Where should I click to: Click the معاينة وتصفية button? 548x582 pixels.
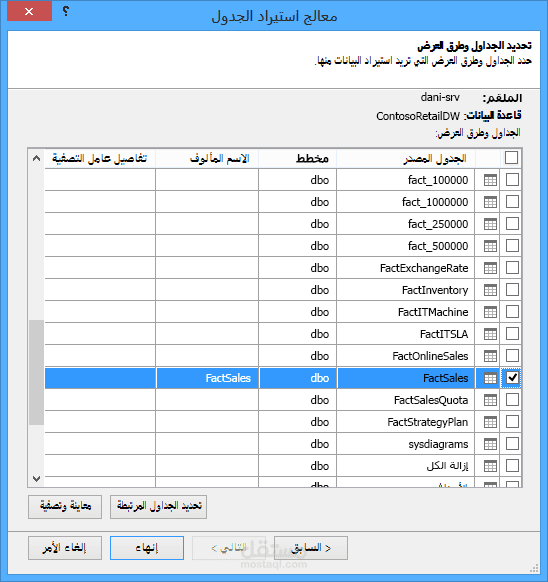pyautogui.click(x=65, y=507)
